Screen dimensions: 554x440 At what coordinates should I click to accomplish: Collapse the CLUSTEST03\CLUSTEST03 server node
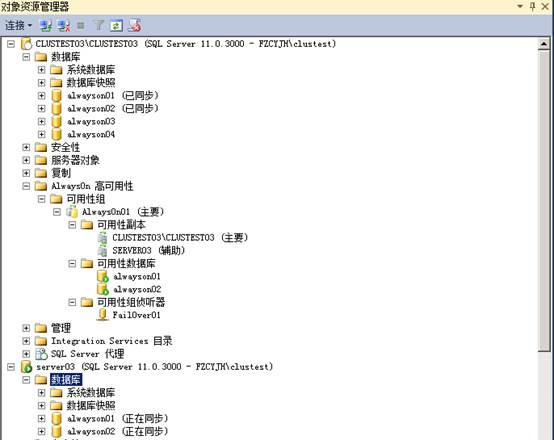click(11, 44)
